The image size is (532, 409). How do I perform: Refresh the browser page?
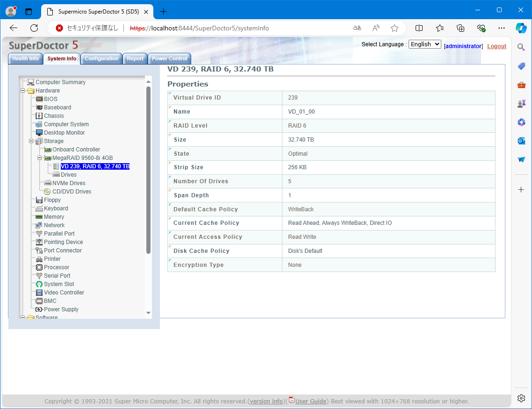pos(34,28)
